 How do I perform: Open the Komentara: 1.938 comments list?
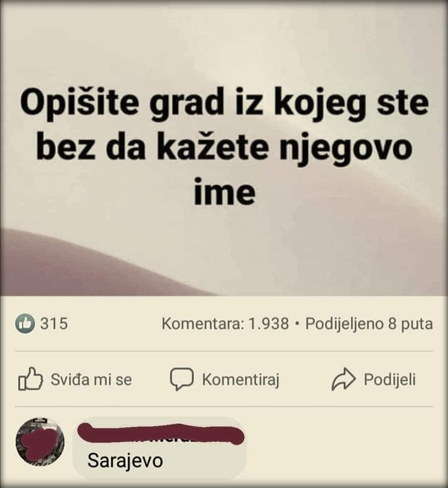pyautogui.click(x=225, y=324)
